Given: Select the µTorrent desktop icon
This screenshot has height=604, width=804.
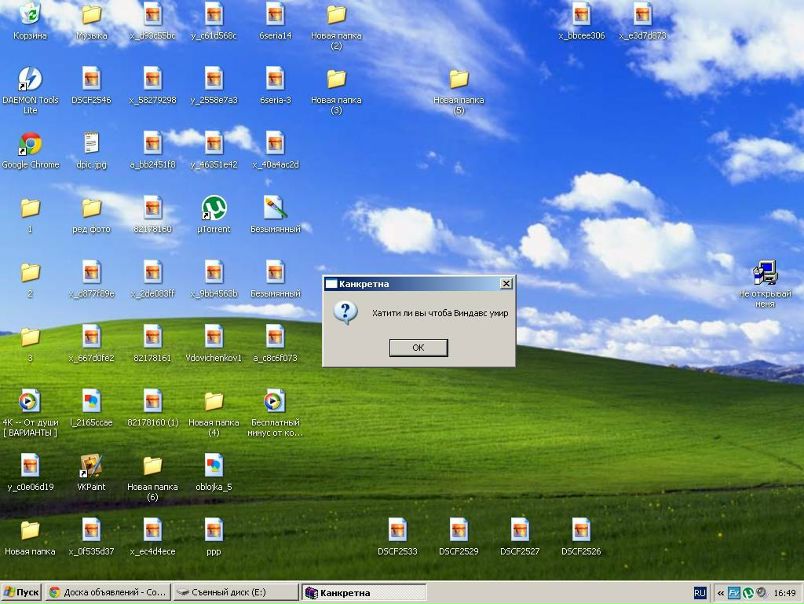Looking at the screenshot, I should (x=213, y=209).
